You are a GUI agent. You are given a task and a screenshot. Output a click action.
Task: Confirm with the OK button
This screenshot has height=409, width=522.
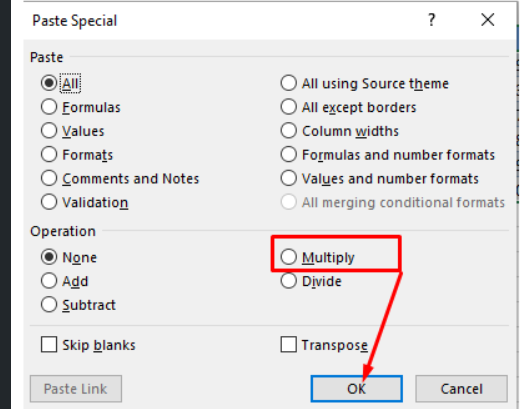coord(356,389)
